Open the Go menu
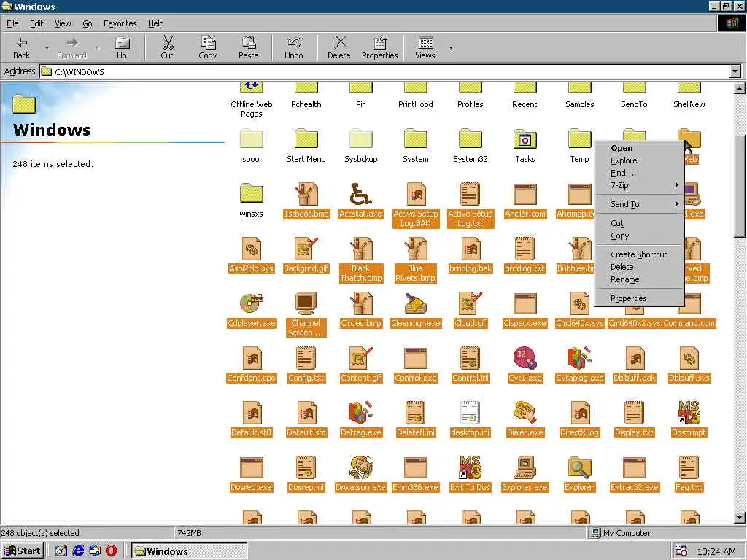This screenshot has width=747, height=560. 88,23
